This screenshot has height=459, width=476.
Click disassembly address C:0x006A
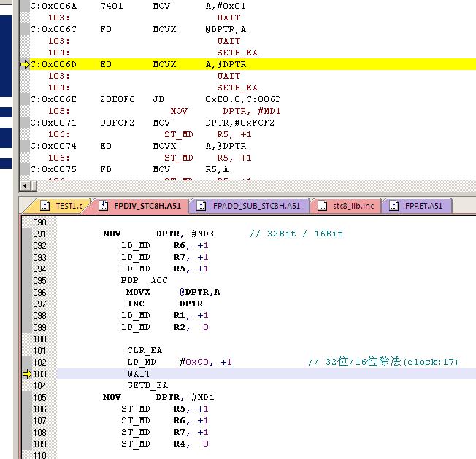point(53,6)
